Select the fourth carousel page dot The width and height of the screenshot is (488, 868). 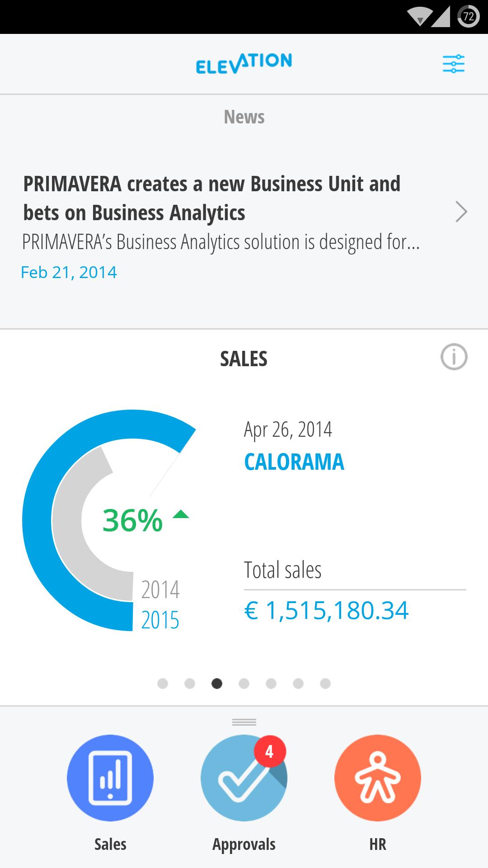click(244, 684)
